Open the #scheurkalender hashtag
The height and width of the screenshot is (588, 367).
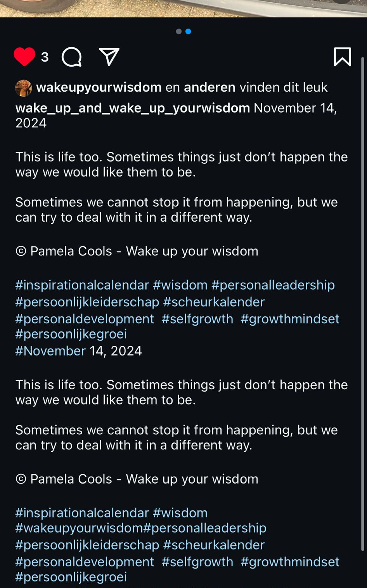pos(215,302)
